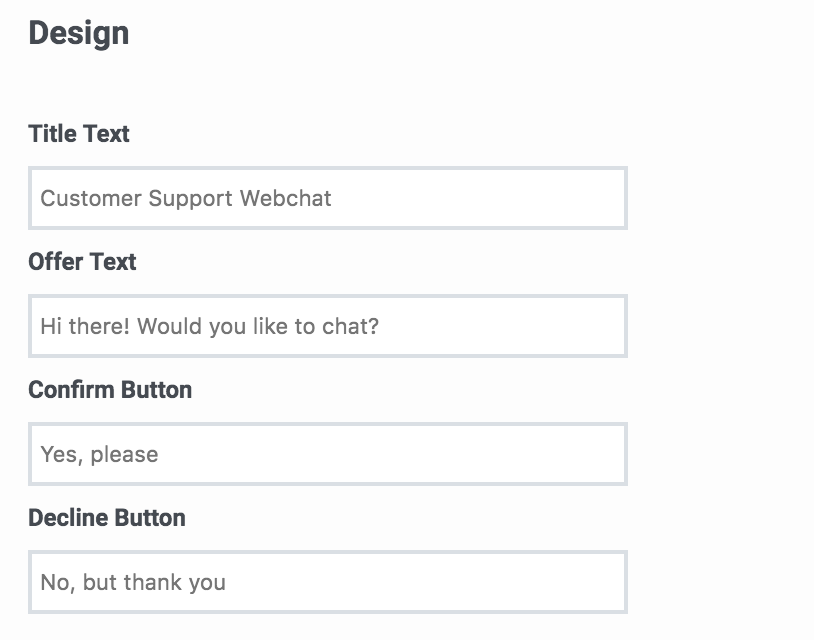The image size is (814, 640).
Task: Click the 'Design' section heading
Action: pos(78,34)
